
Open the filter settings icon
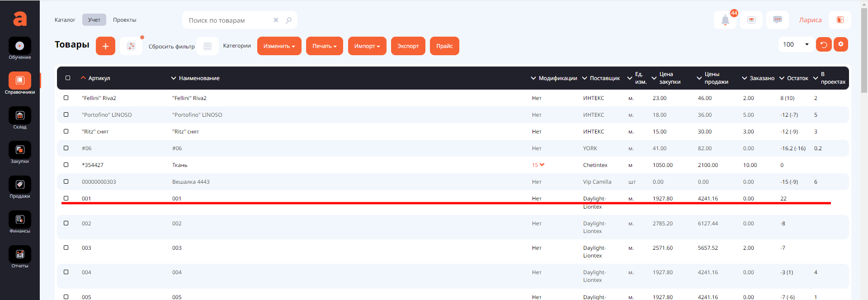(131, 46)
